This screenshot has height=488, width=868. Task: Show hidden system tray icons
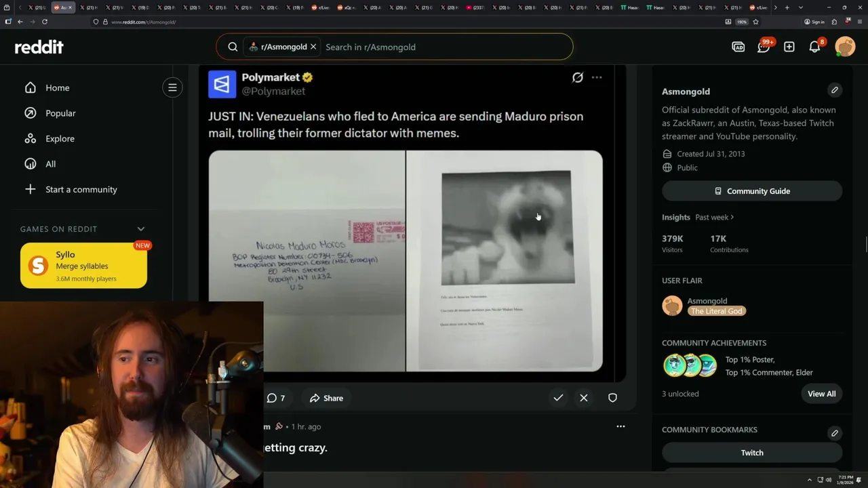tap(809, 480)
